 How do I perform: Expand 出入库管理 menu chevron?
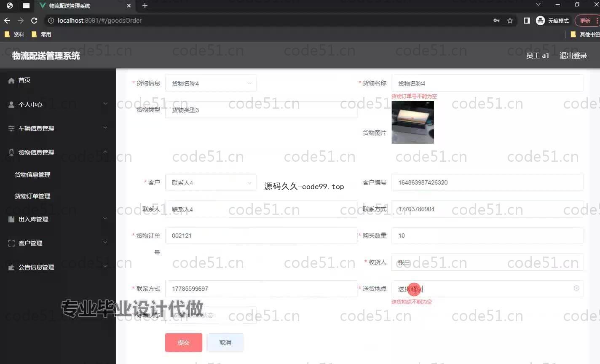tap(105, 219)
